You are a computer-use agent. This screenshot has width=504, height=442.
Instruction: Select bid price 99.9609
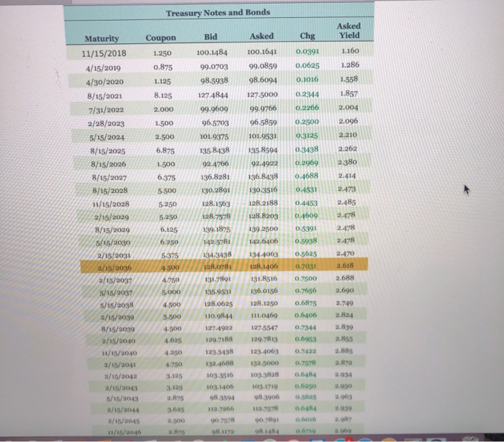click(214, 109)
